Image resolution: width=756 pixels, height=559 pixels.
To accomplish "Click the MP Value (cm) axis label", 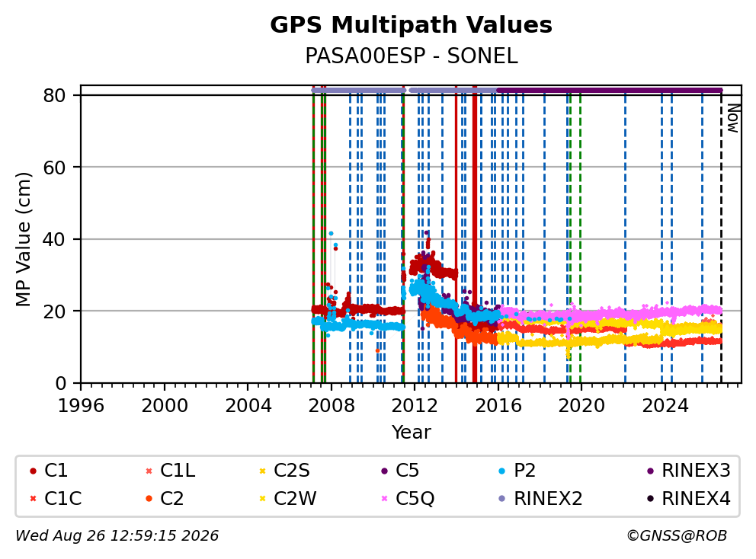I will 23,239.
